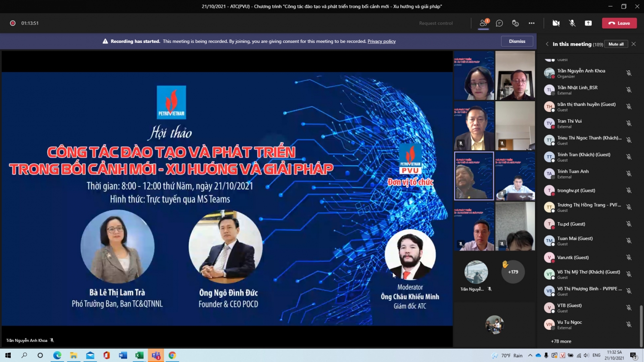
Task: Click Request control
Action: [x=436, y=23]
